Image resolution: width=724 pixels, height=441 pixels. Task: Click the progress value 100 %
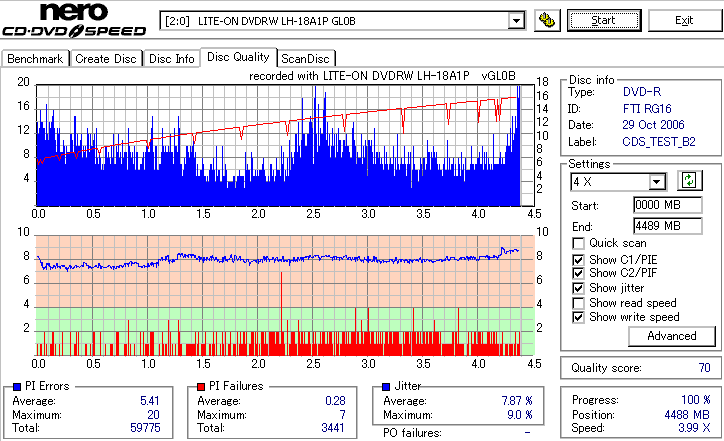[x=696, y=400]
